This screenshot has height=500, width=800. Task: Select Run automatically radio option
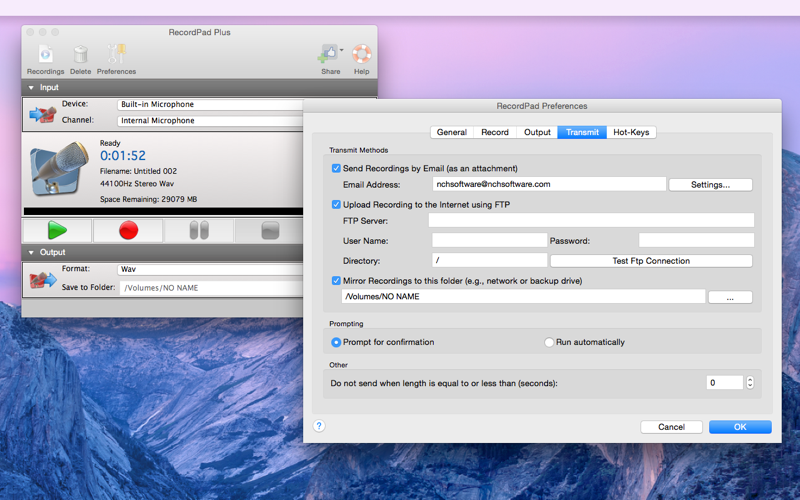(x=549, y=342)
